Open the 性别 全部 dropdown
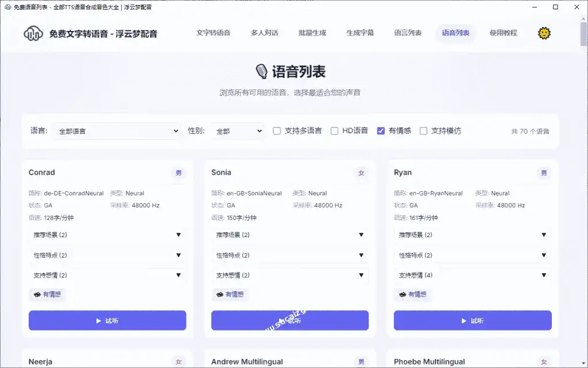The height and width of the screenshot is (368, 588). click(237, 131)
